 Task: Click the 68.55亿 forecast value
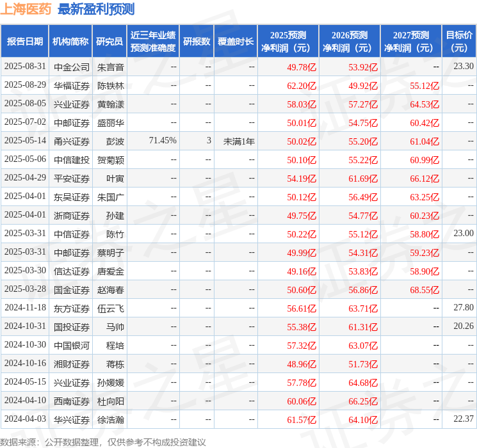(x=424, y=289)
